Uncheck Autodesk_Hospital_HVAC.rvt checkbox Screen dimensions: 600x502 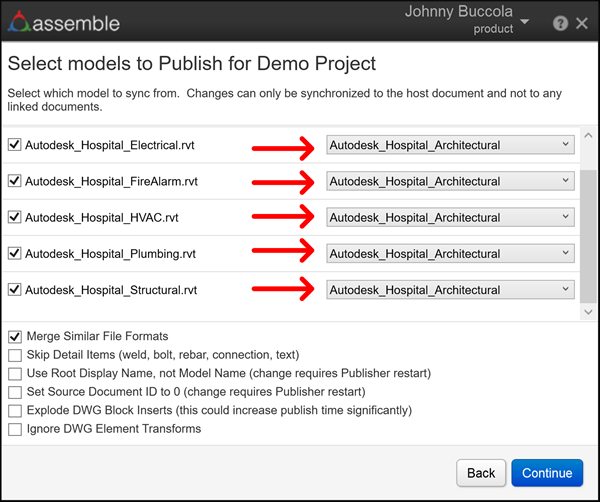click(15, 217)
